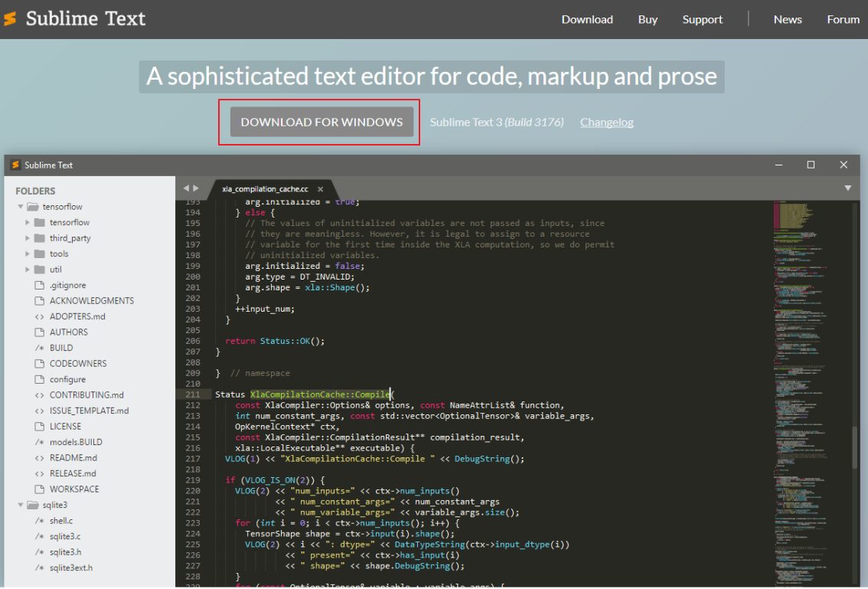Go to the Support page
This screenshot has width=868, height=589.
(702, 19)
